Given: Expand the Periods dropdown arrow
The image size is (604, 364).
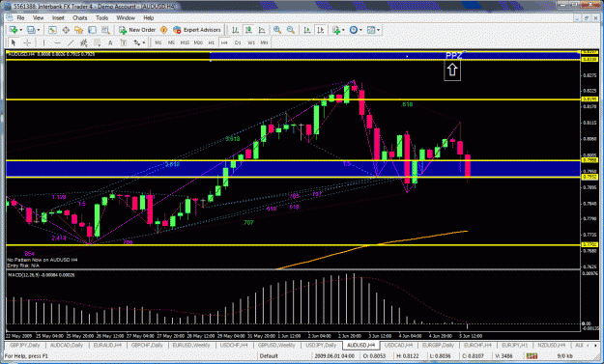Looking at the screenshot, I should coord(360,30).
